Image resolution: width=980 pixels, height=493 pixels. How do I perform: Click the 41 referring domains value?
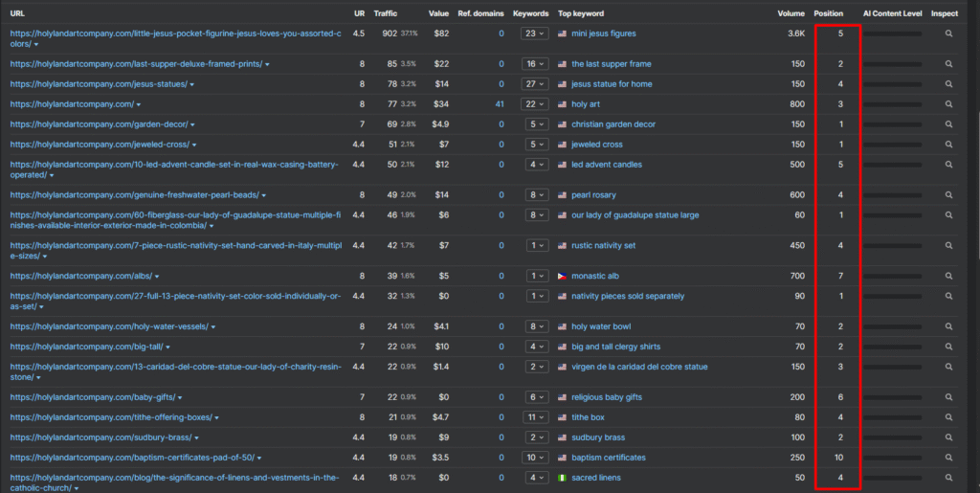(499, 104)
